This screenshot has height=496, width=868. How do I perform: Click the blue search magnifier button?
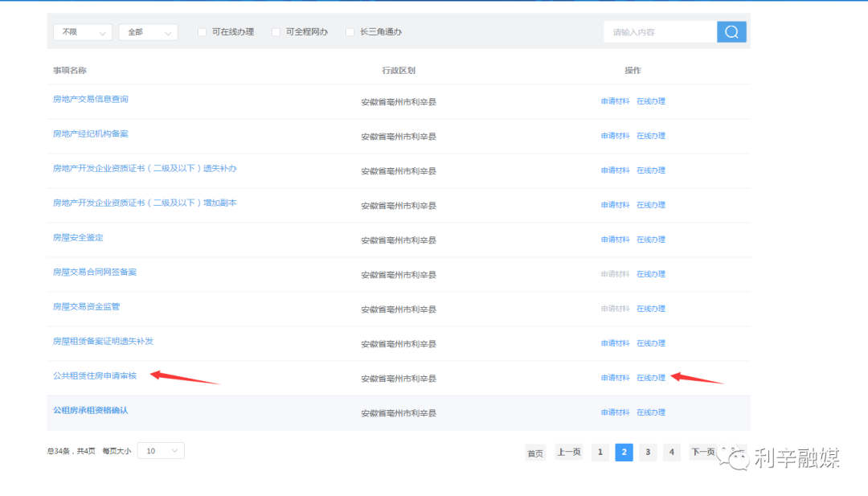point(731,32)
